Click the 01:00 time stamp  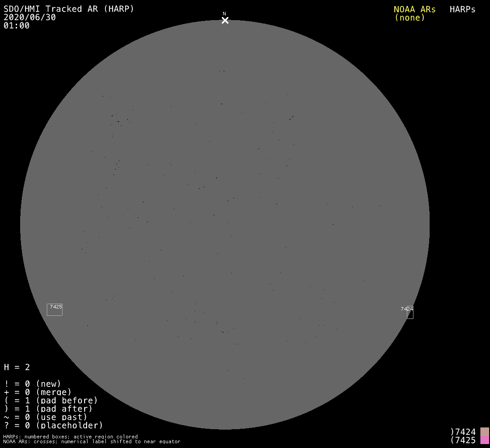click(x=17, y=26)
